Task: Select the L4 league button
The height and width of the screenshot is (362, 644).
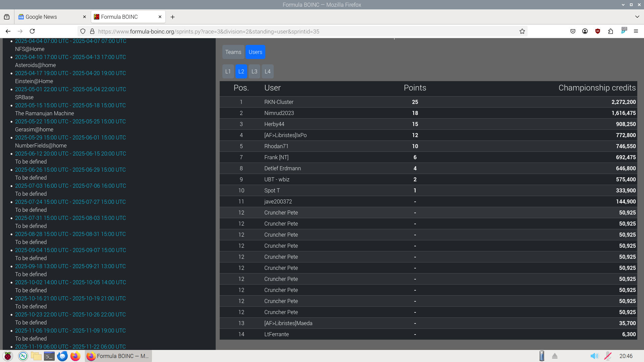Action: [x=267, y=71]
